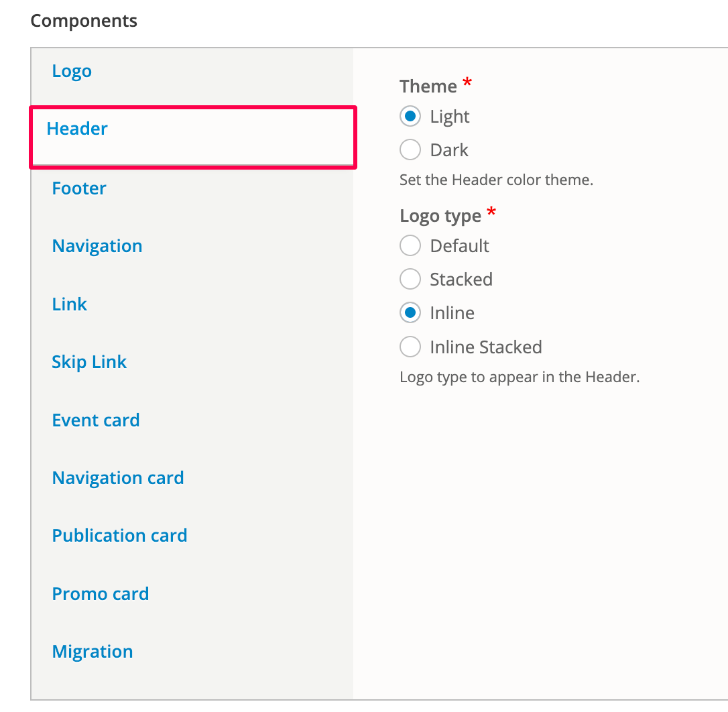
Task: Choose the Stacked logo type option
Action: [x=410, y=280]
